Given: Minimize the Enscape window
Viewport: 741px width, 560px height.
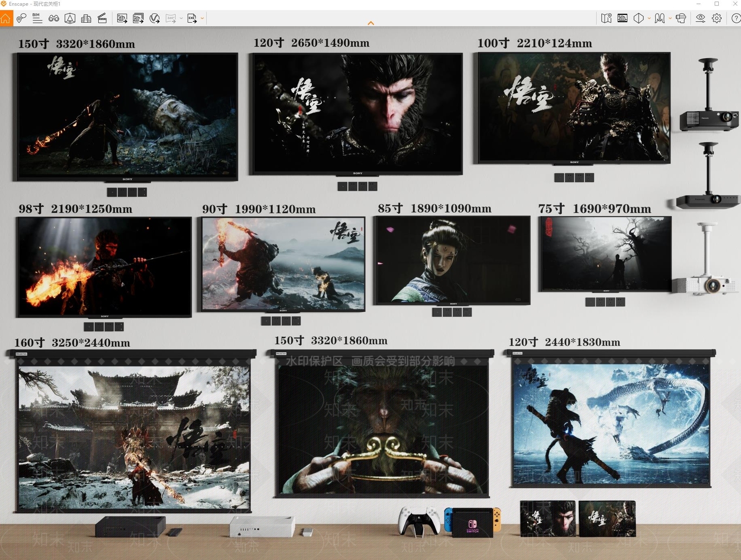Looking at the screenshot, I should point(698,4).
